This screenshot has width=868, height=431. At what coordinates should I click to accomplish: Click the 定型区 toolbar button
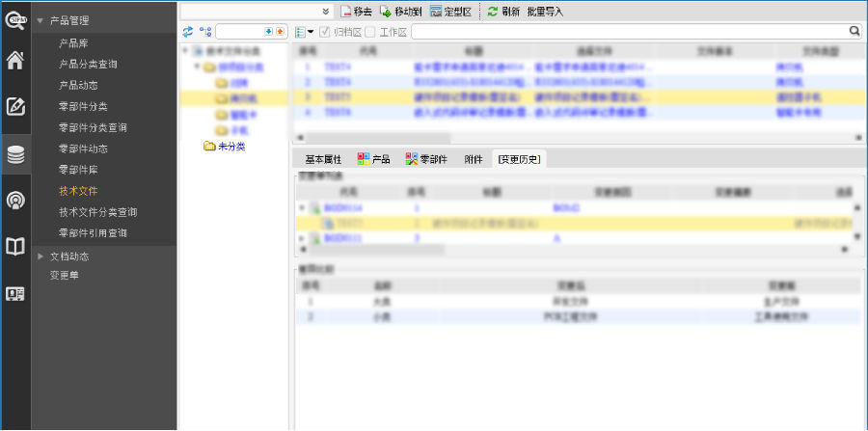point(450,12)
